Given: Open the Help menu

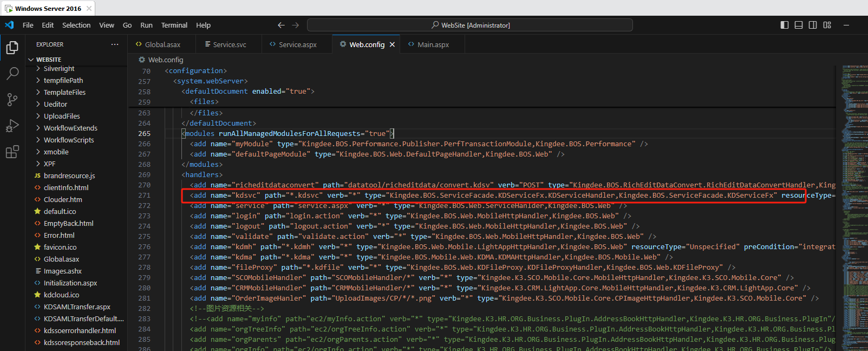Looking at the screenshot, I should (x=204, y=25).
